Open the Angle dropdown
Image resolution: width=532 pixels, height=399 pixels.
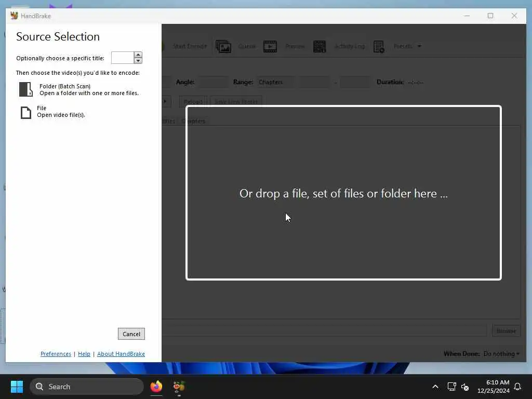coord(212,82)
